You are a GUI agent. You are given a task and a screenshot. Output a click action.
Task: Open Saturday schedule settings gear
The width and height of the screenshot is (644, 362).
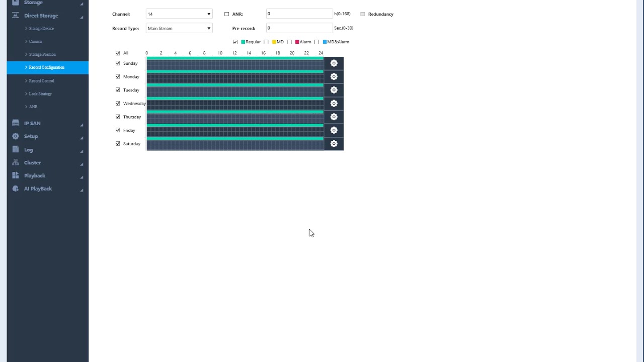[x=334, y=144]
